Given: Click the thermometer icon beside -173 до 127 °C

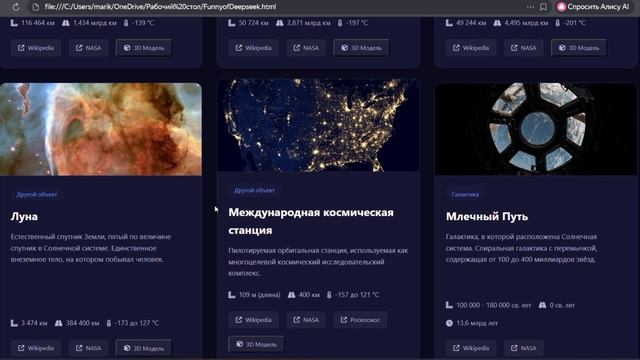Looking at the screenshot, I should [109, 323].
